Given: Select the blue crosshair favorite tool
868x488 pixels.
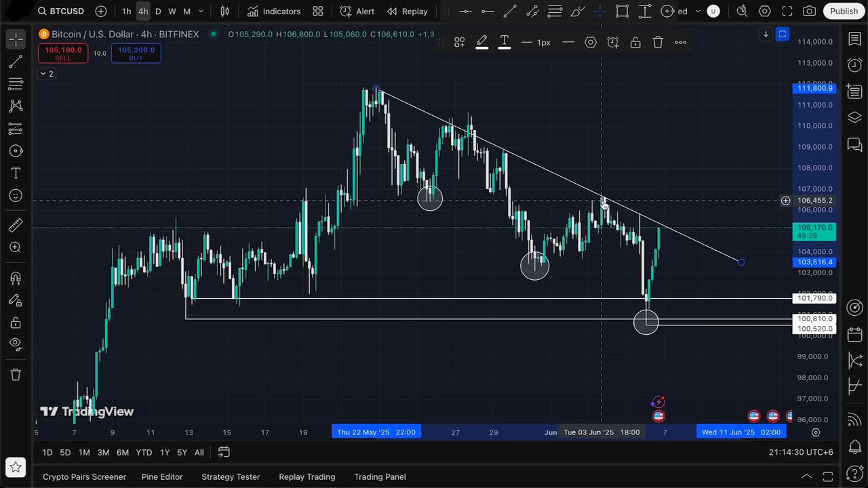Looking at the screenshot, I should click(x=599, y=11).
